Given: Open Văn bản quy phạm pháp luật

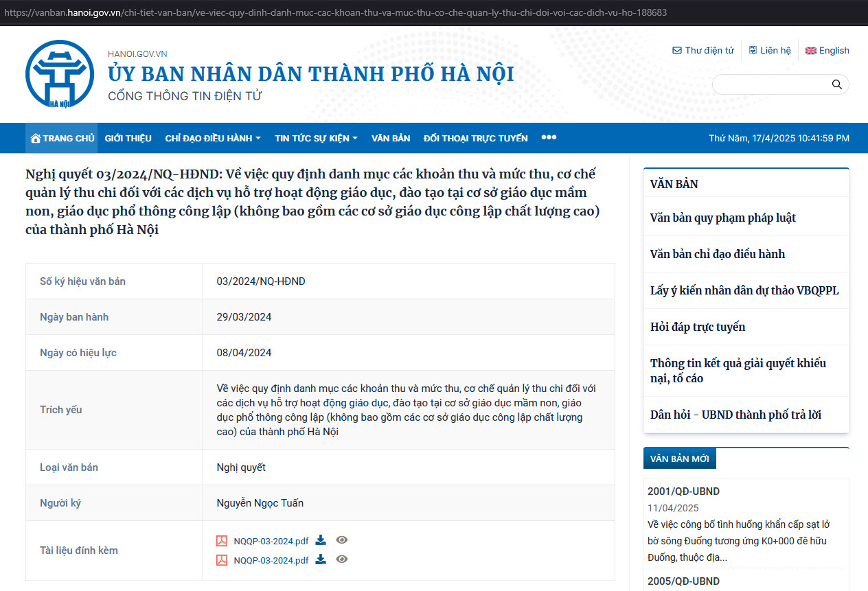Looking at the screenshot, I should click(723, 218).
